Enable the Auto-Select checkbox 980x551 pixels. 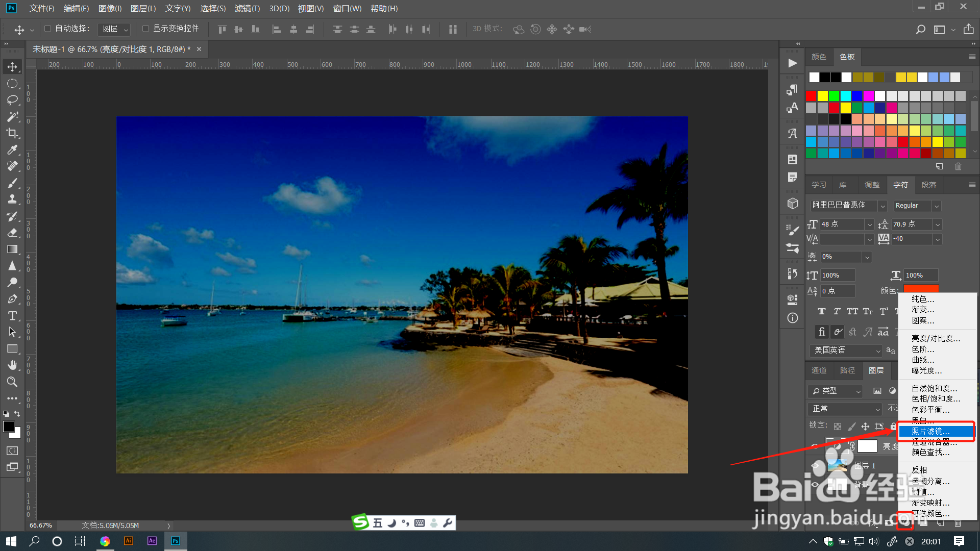[48, 29]
